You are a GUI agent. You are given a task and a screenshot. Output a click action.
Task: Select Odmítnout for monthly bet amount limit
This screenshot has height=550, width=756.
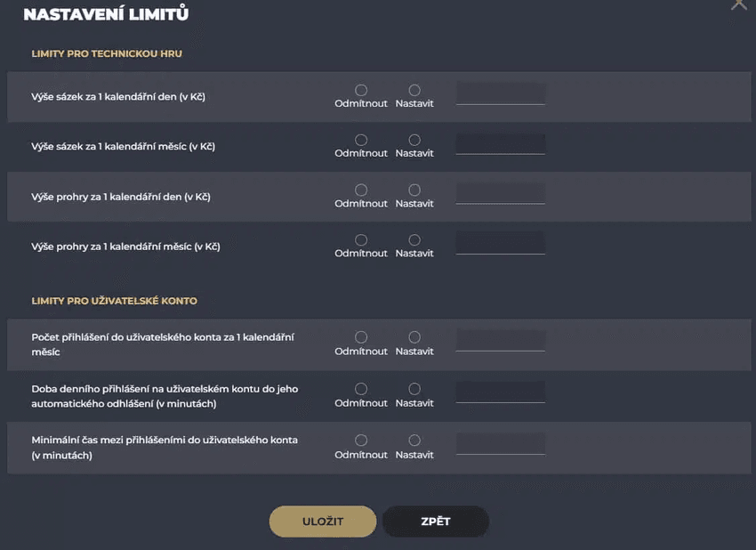[x=361, y=140]
